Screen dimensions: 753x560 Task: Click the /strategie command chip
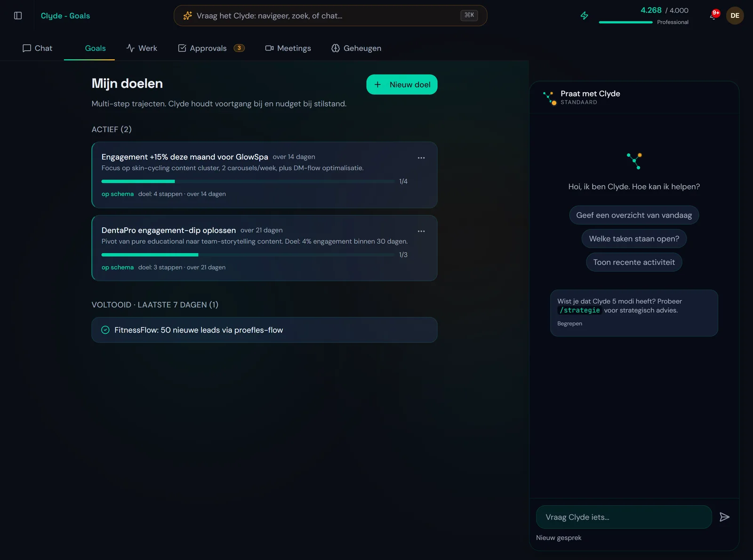pyautogui.click(x=579, y=311)
